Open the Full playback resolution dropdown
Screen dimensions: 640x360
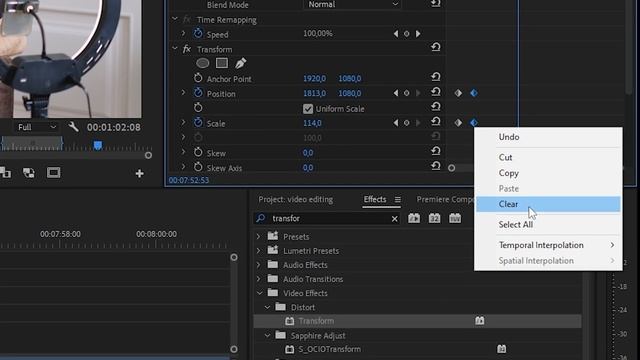[x=36, y=127]
